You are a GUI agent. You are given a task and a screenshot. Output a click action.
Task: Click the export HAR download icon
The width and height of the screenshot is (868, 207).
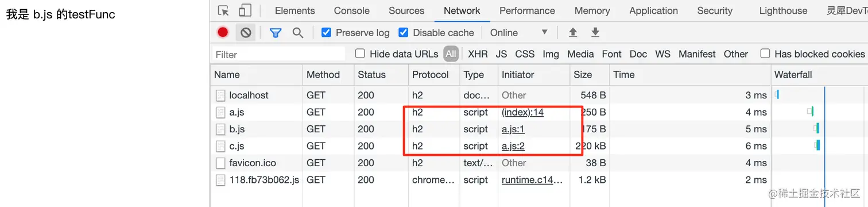[x=595, y=33]
